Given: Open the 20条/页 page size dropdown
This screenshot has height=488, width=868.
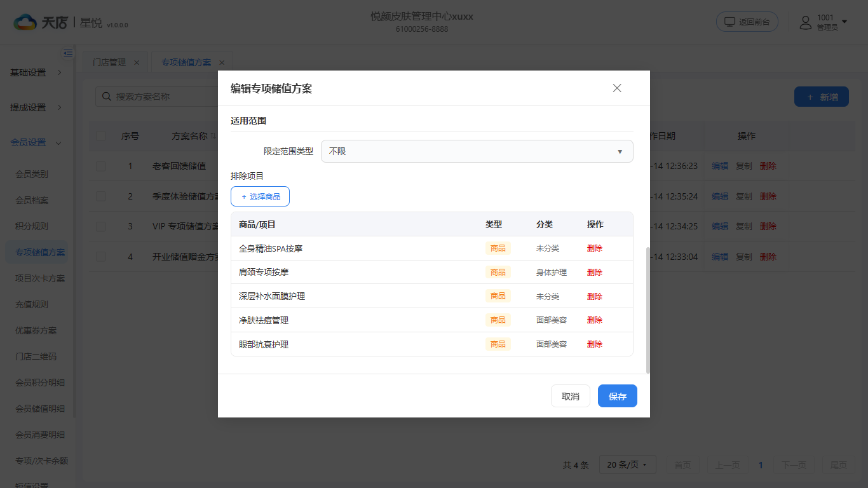Looking at the screenshot, I should 627,465.
